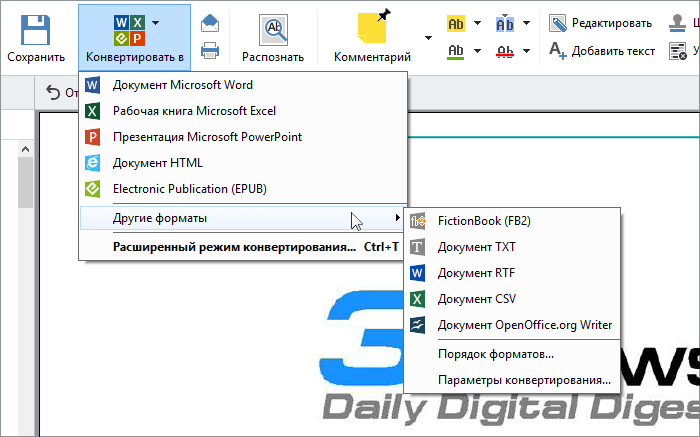
Task: Select the insert text Ab tool
Action: click(x=505, y=24)
